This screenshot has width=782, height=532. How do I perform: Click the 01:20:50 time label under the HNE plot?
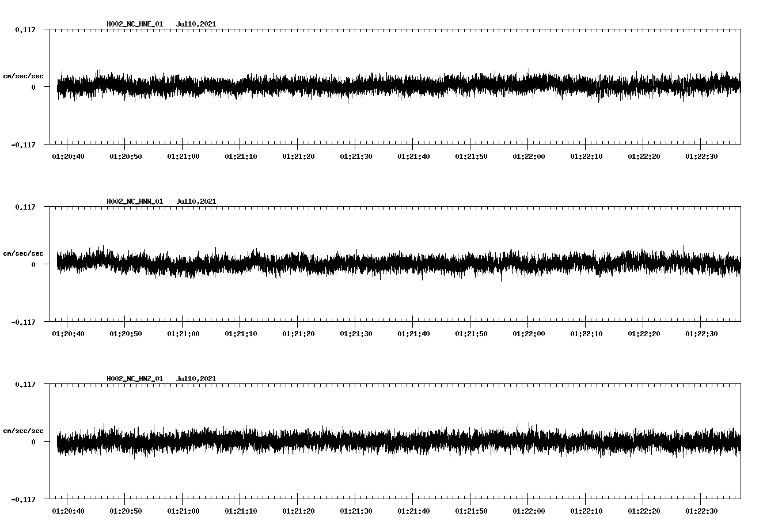click(x=126, y=157)
